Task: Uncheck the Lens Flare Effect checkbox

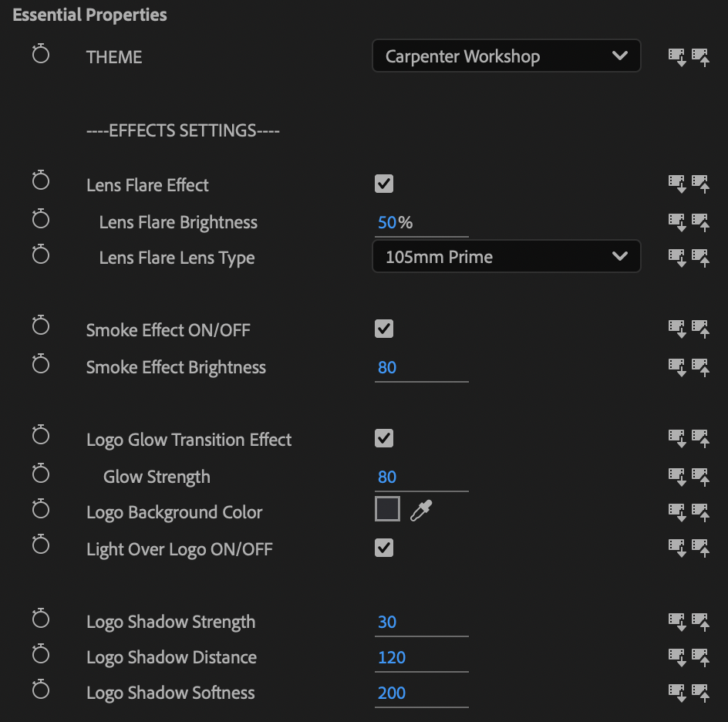Action: point(384,184)
